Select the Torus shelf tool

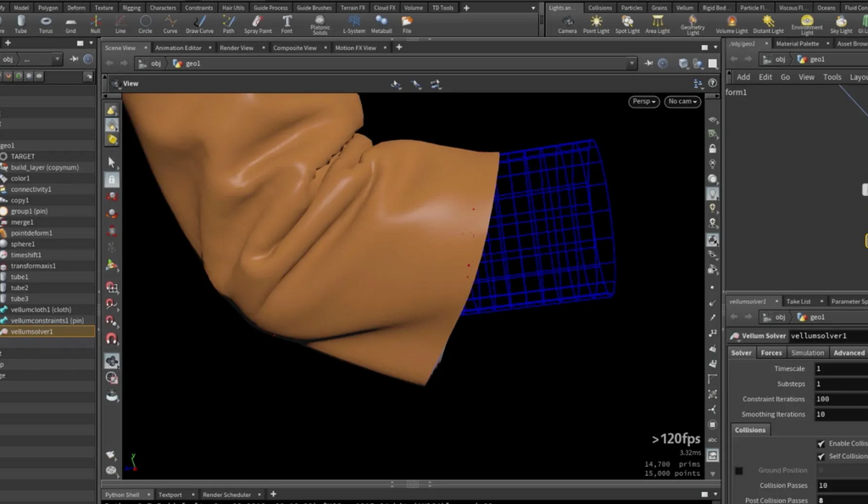[x=47, y=24]
